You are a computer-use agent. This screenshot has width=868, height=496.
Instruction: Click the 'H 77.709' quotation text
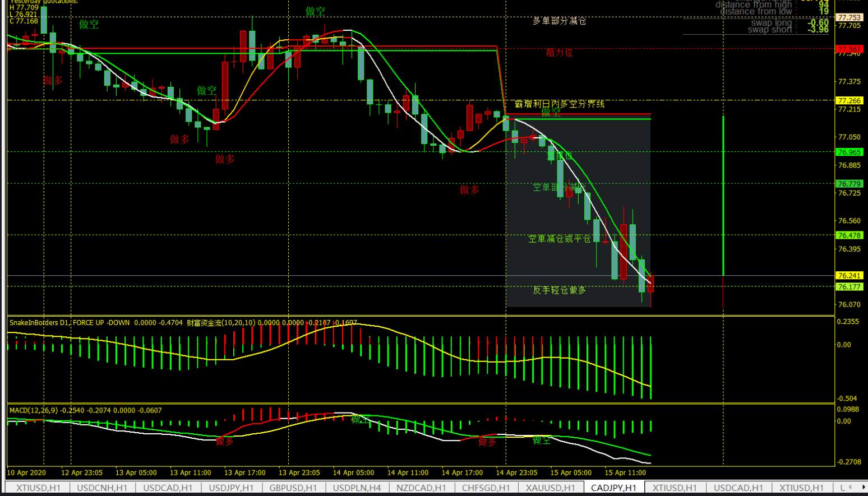coord(24,8)
